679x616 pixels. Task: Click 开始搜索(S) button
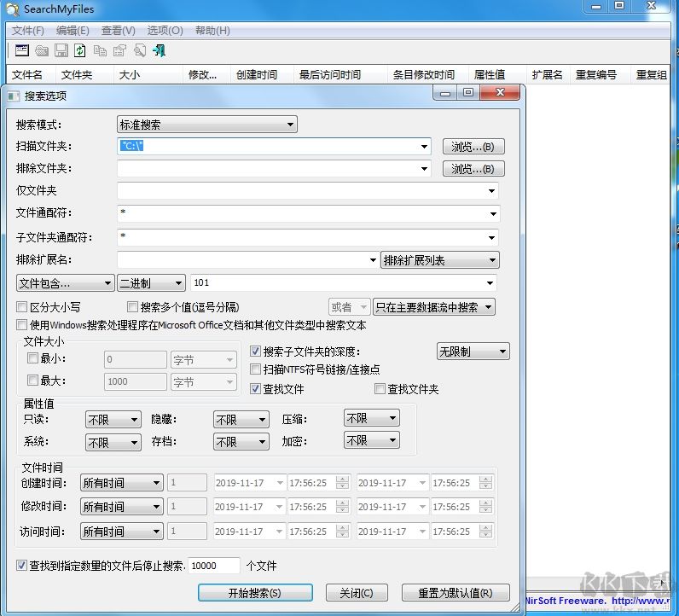(x=255, y=593)
